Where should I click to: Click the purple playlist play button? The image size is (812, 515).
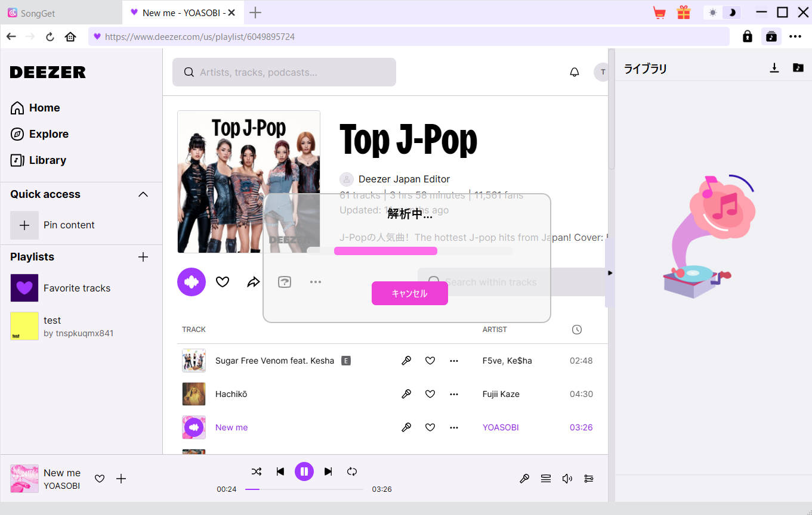tap(192, 282)
